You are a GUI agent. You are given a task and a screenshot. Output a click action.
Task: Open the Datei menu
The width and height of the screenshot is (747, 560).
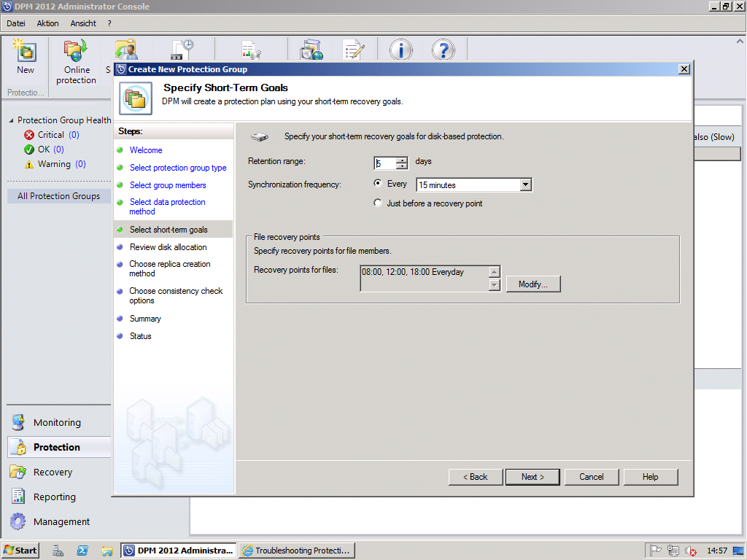click(x=16, y=23)
